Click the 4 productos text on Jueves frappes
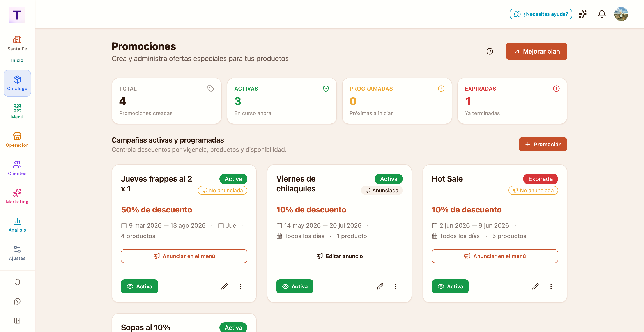The height and width of the screenshot is (332, 644). [x=138, y=236]
